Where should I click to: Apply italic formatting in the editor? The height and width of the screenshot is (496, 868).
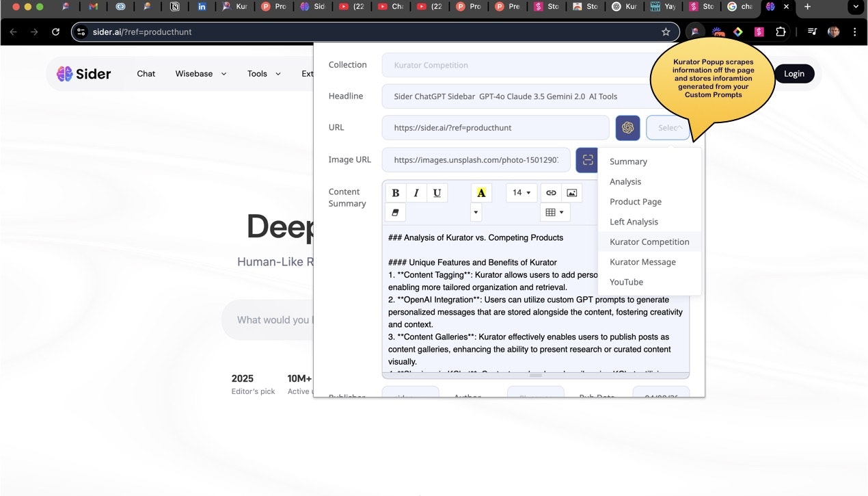tap(416, 193)
